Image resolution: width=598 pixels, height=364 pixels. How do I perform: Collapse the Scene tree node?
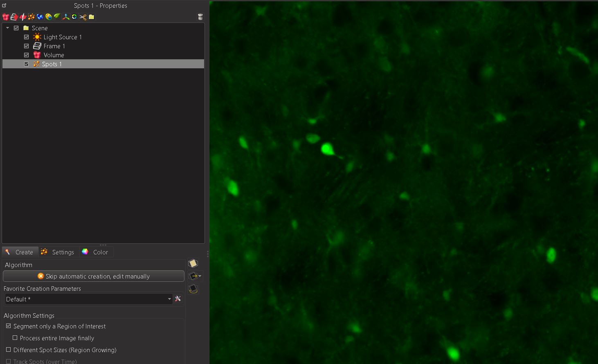(x=7, y=28)
